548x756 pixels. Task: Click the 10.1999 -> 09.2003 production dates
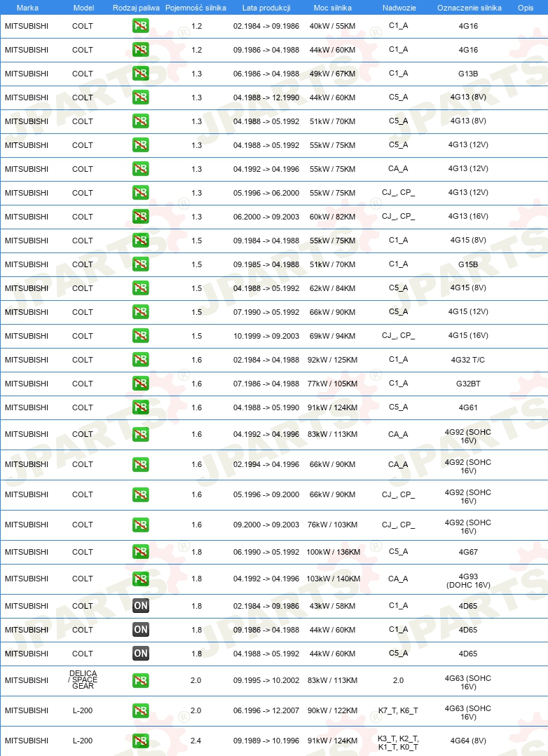[266, 336]
